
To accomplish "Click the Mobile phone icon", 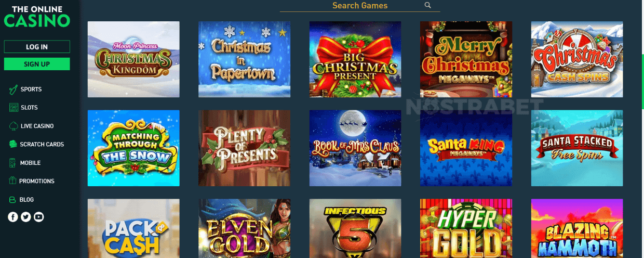I will [13, 163].
